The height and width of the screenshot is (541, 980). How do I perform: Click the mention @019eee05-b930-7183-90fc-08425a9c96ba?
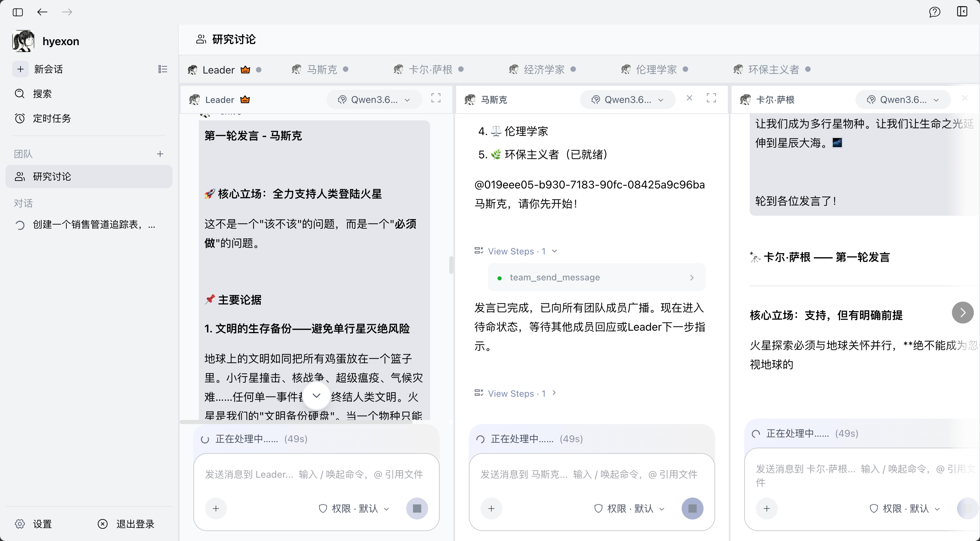[589, 184]
